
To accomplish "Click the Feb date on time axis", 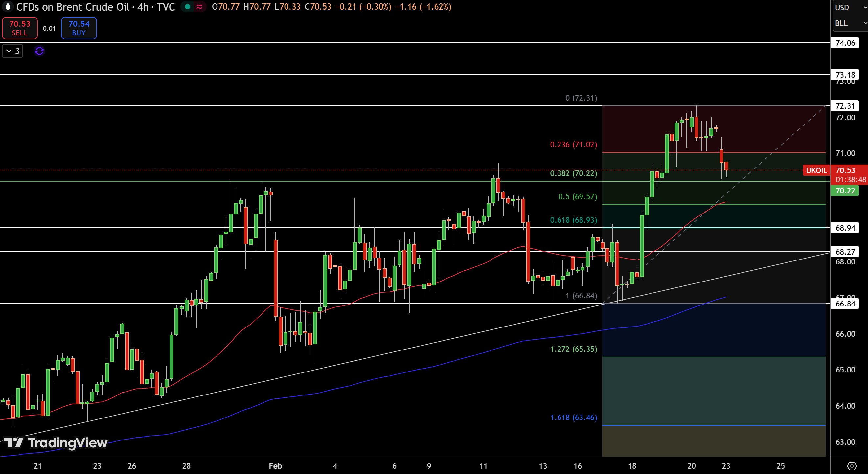I will 275,466.
